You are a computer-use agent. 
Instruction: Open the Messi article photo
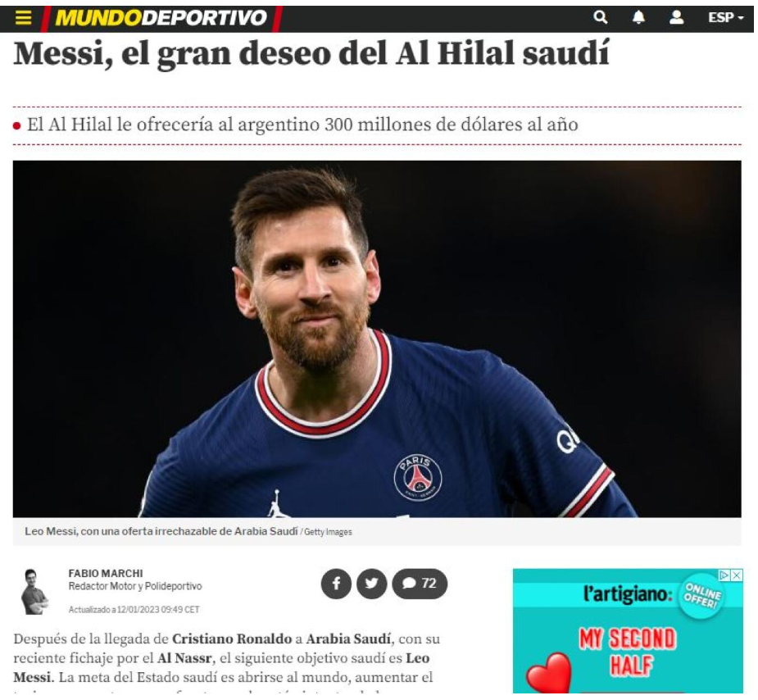tap(377, 339)
